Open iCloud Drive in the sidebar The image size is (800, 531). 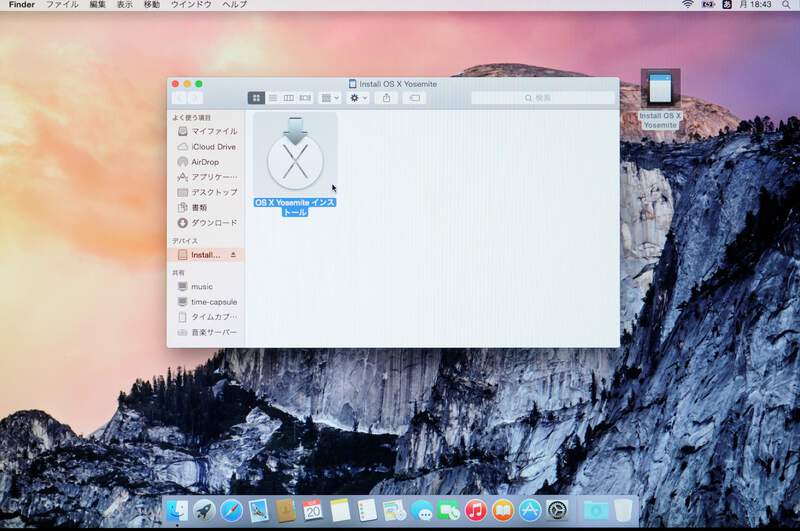[x=207, y=146]
